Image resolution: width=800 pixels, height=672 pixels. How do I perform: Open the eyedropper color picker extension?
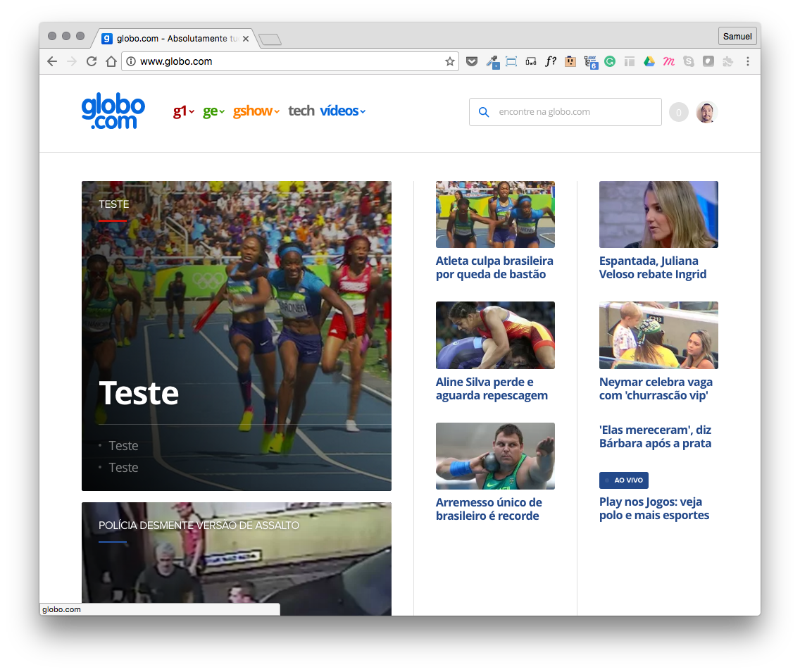pos(492,62)
